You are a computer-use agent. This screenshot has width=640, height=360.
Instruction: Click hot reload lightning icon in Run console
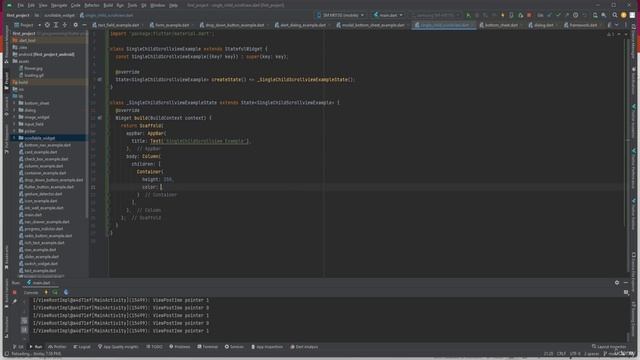pyautogui.click(x=46, y=292)
